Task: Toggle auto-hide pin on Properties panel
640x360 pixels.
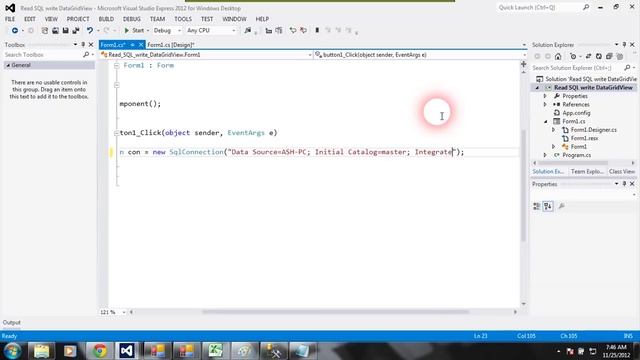Action: [x=624, y=184]
